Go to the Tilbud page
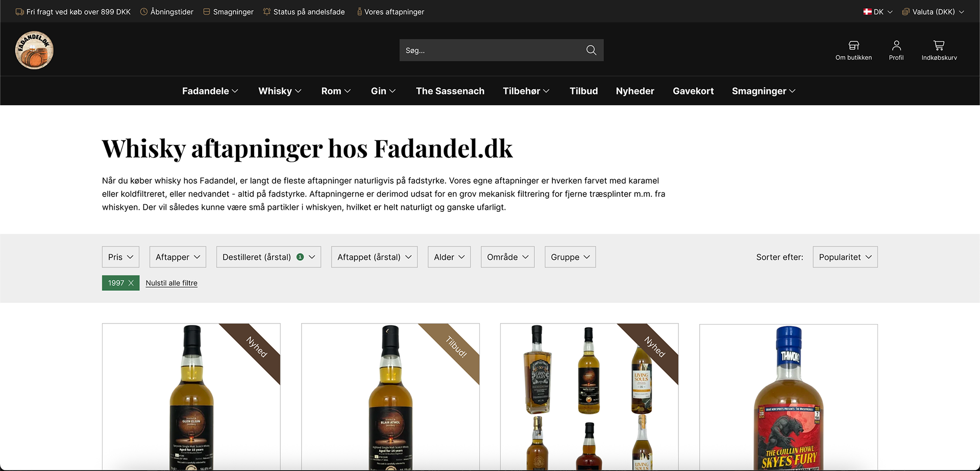The image size is (980, 471). coord(583,91)
